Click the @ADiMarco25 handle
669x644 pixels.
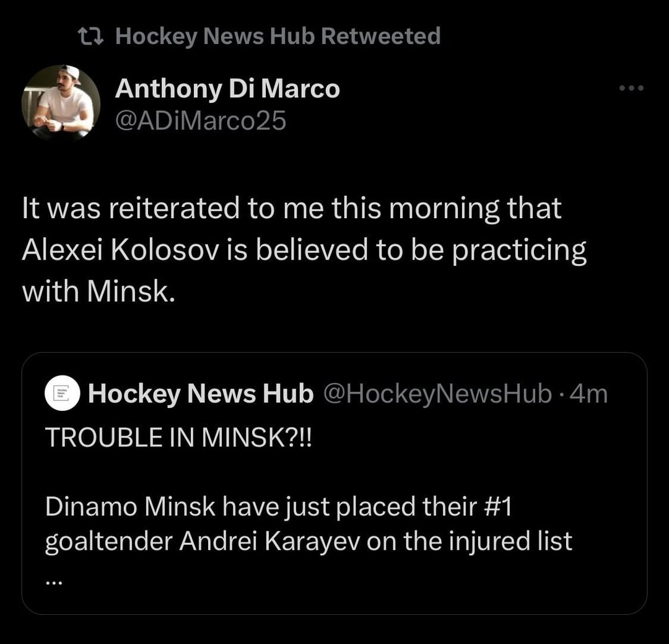point(201,120)
